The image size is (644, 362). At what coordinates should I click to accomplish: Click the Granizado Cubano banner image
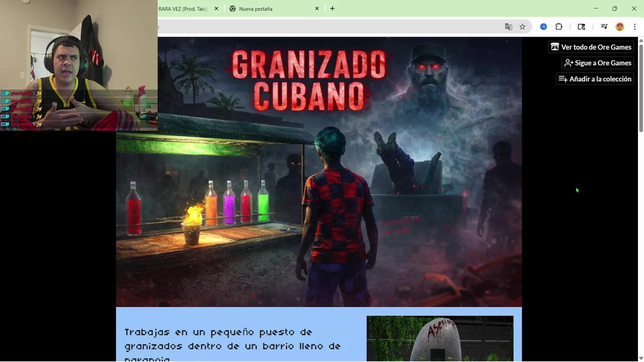(319, 172)
